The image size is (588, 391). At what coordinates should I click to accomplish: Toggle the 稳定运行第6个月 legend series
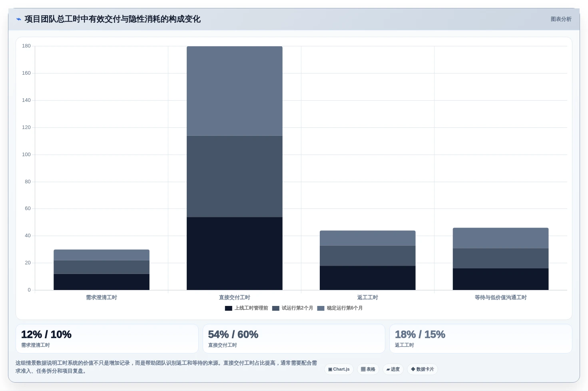(x=340, y=308)
